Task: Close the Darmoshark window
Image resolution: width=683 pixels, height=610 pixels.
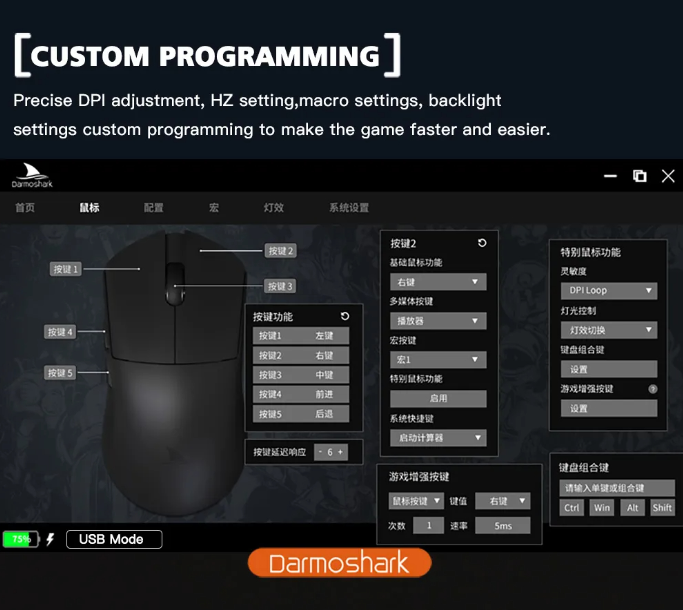Action: (668, 176)
